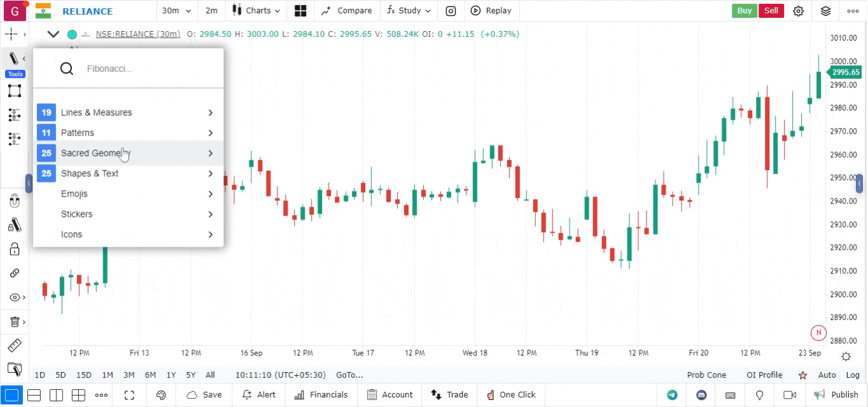Click the tool search input field
Viewport: 868px width, 407px height.
click(x=146, y=69)
